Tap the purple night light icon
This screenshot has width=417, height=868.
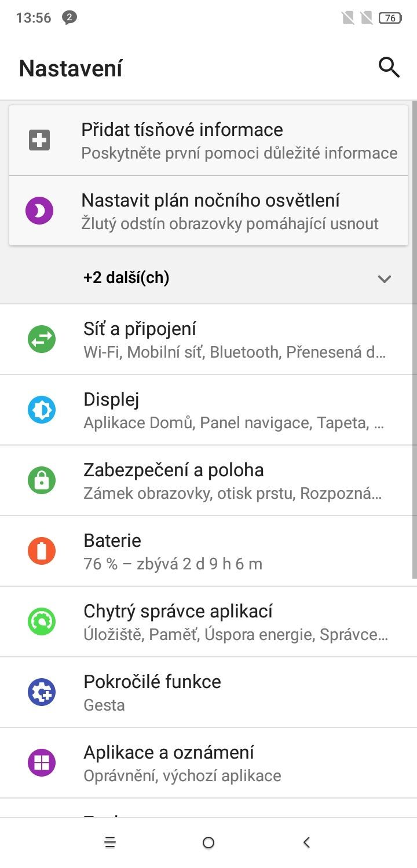(x=39, y=210)
